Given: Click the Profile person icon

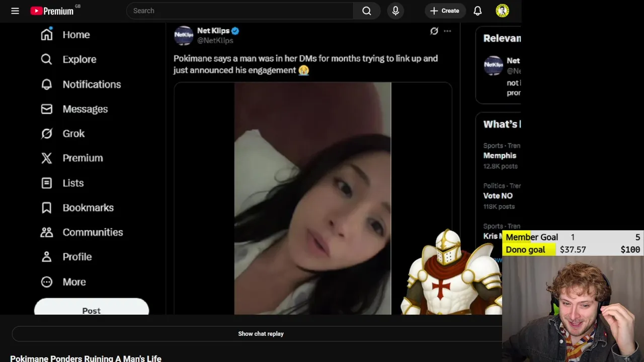Looking at the screenshot, I should click(x=47, y=257).
